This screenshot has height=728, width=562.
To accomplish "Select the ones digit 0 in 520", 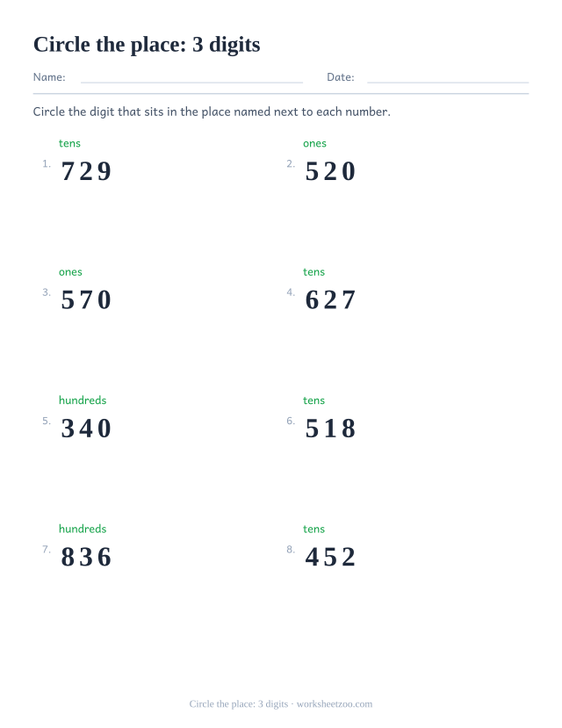I will tap(349, 171).
